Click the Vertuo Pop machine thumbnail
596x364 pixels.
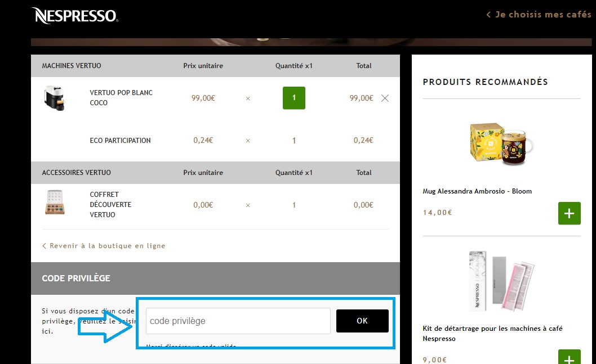[x=55, y=98]
